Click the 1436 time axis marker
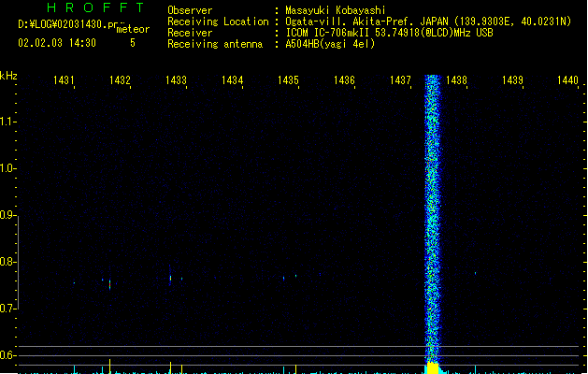The image size is (588, 374). (344, 80)
